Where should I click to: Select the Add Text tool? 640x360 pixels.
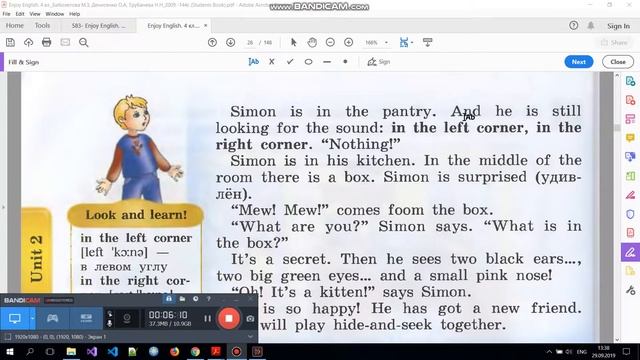pyautogui.click(x=253, y=62)
